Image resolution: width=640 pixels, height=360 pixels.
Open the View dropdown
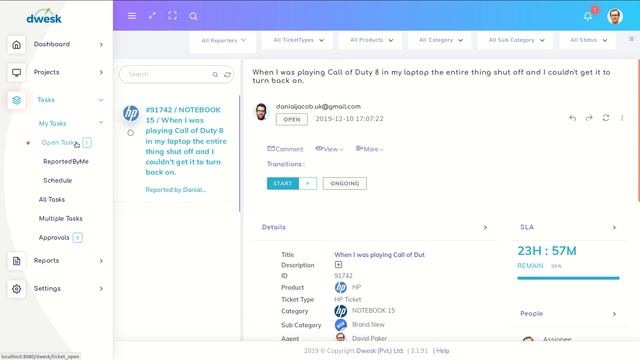coord(329,149)
